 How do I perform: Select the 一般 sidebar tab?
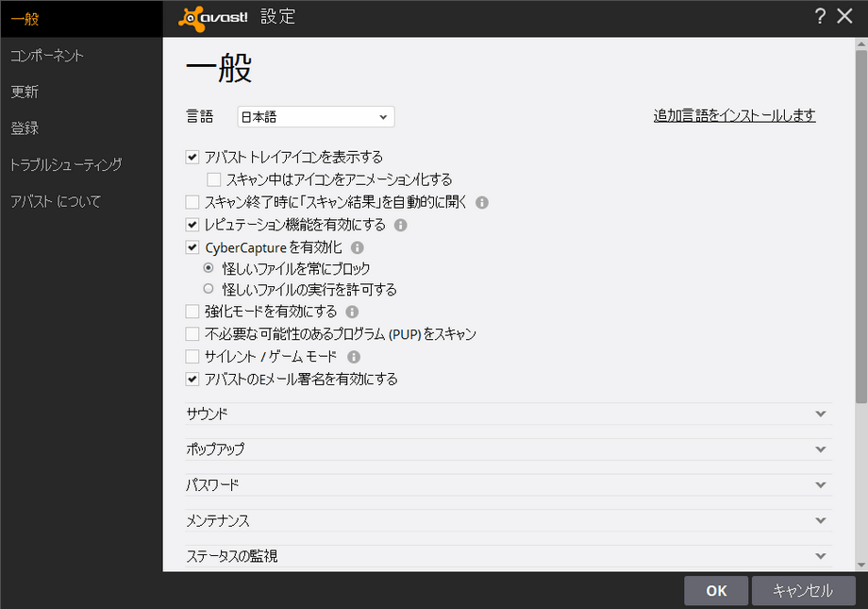click(x=81, y=19)
